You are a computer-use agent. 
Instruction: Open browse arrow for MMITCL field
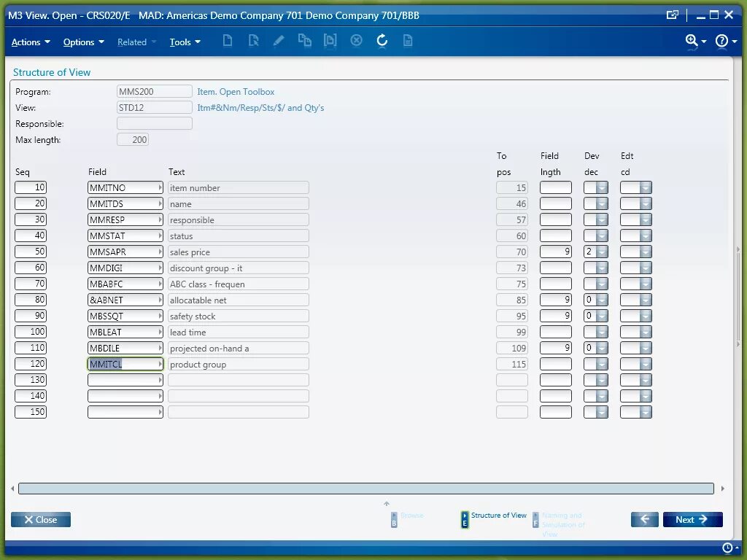tap(160, 365)
